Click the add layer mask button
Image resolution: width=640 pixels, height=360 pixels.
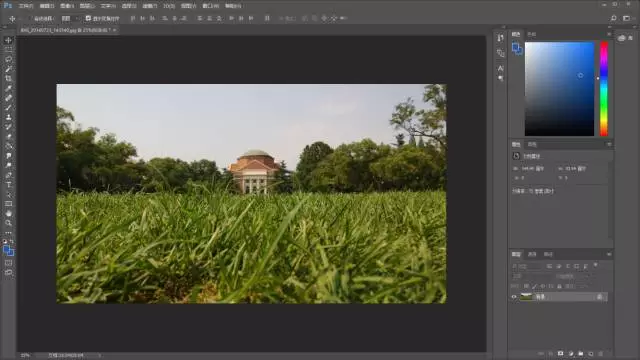pyautogui.click(x=561, y=353)
